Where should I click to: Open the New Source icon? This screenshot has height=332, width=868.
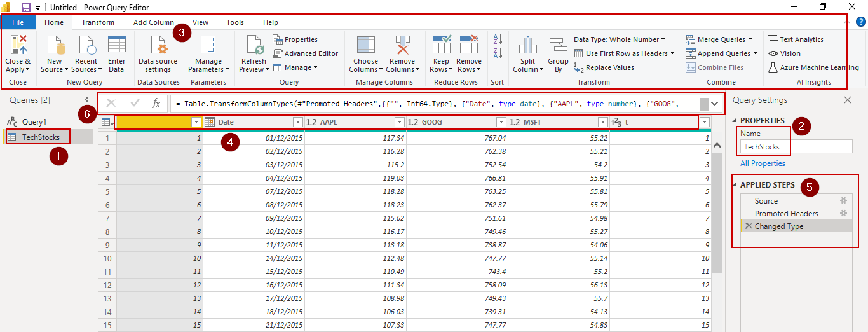tap(56, 46)
